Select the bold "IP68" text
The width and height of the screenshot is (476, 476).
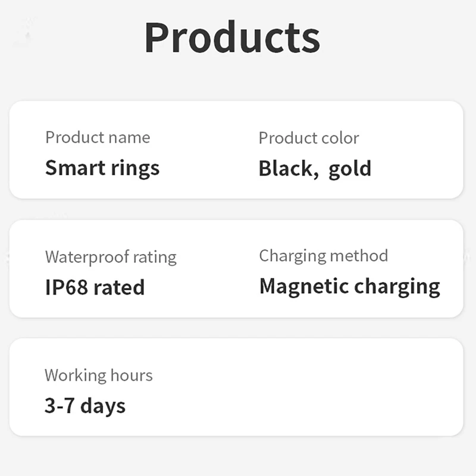coord(65,287)
